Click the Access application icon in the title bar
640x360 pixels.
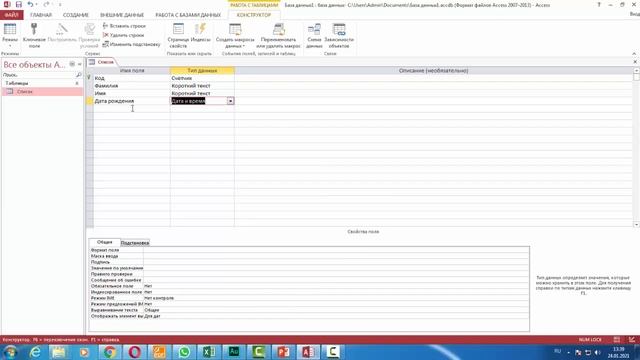click(7, 4)
